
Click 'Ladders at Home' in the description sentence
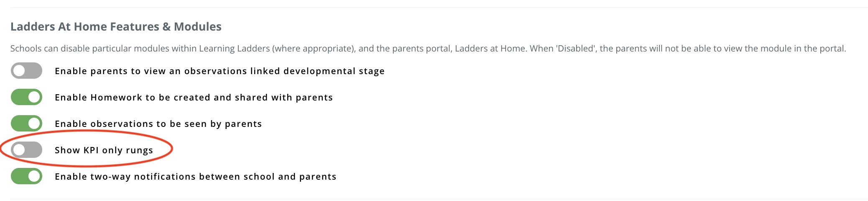coord(490,49)
